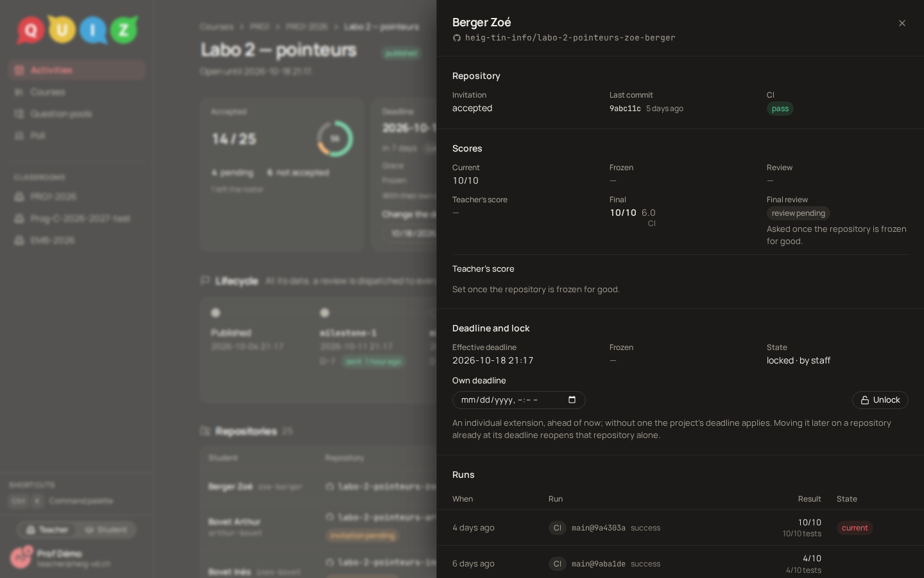
Task: Close the Berger Zoé details panel
Action: click(902, 23)
